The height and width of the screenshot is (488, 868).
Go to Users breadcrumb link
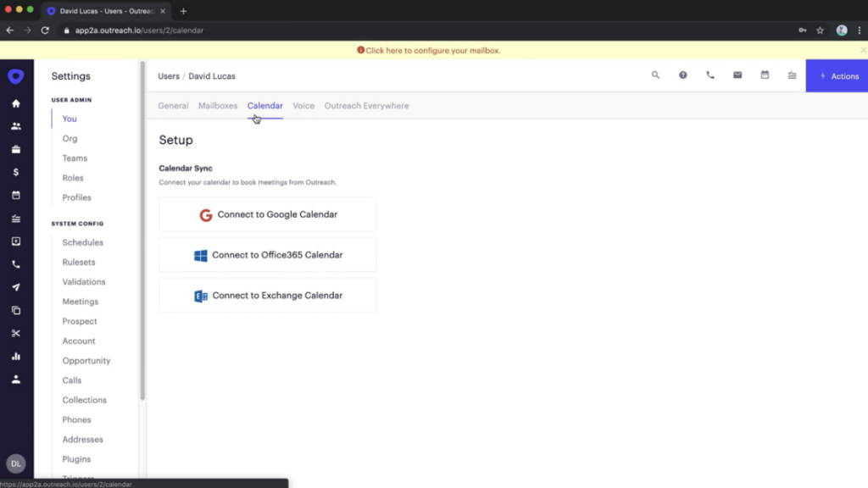(x=169, y=76)
